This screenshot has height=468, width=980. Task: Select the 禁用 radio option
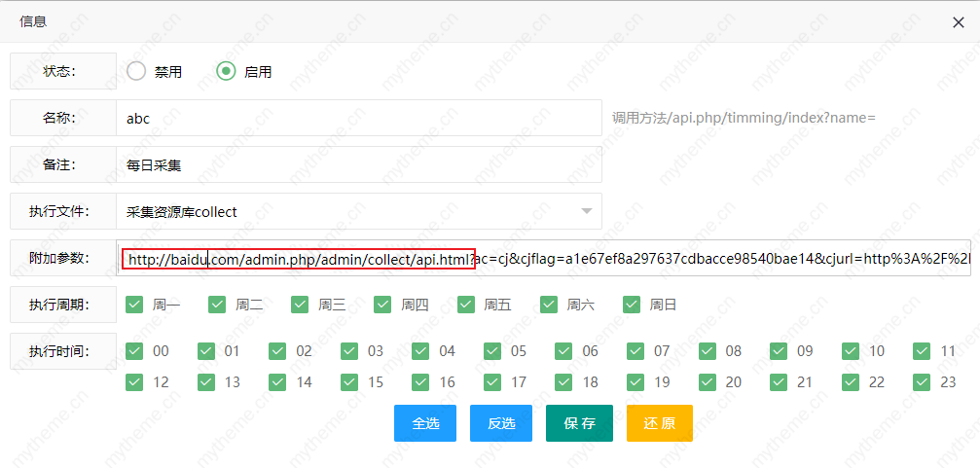pyautogui.click(x=137, y=71)
